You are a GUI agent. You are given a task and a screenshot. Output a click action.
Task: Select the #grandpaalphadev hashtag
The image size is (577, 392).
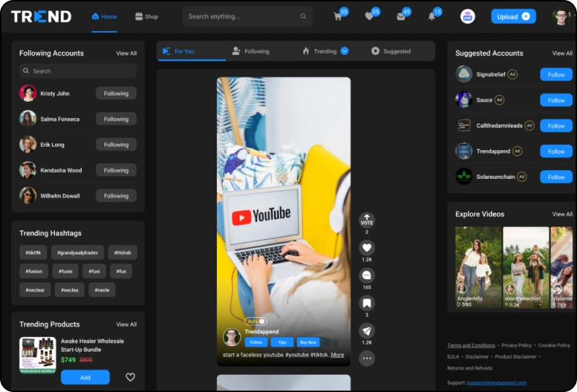[x=78, y=253]
